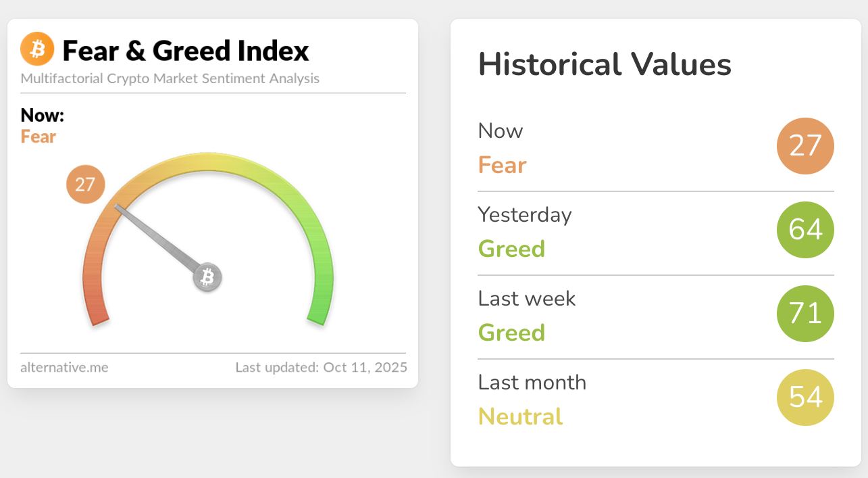The height and width of the screenshot is (478, 868).
Task: Select the Yesterday row label
Action: (525, 215)
